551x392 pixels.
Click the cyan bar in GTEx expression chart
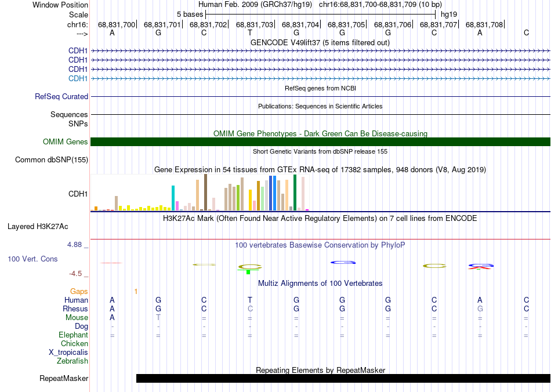(173, 198)
